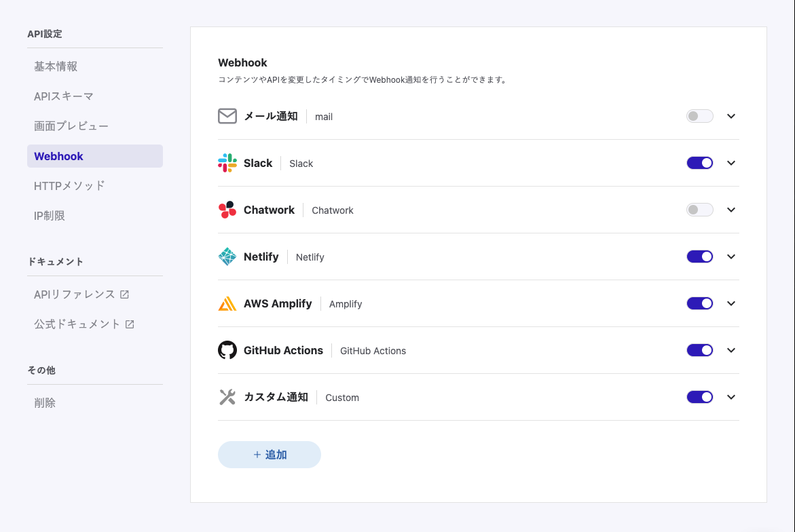
Task: Click the AWS Amplify row title
Action: coord(278,303)
